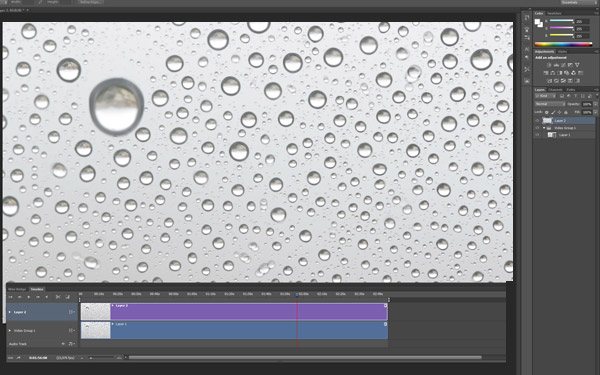Screen dimensions: 600x375
Task: Select the Timeline tab
Action: pyautogui.click(x=37, y=289)
